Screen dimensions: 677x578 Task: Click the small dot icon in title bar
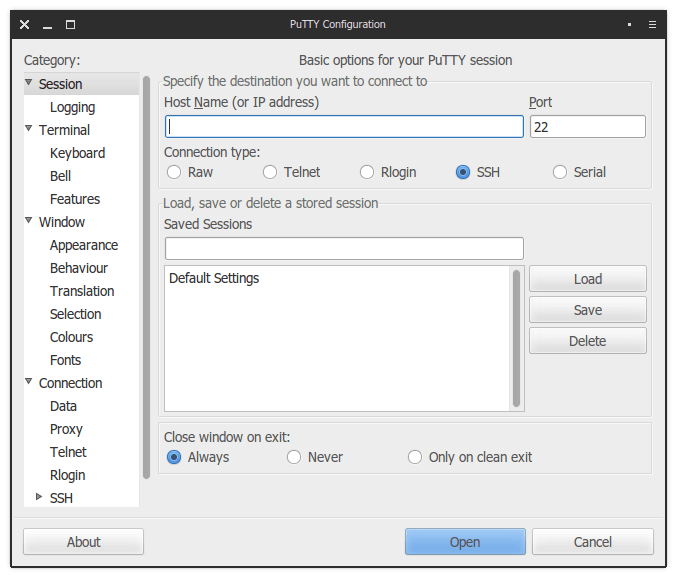coord(629,24)
